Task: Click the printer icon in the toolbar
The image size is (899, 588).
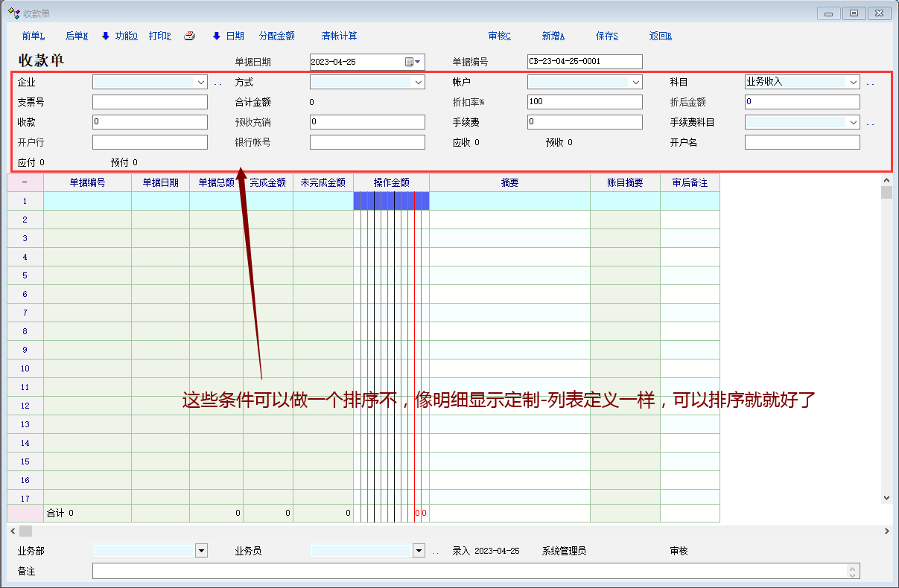Action: point(189,36)
